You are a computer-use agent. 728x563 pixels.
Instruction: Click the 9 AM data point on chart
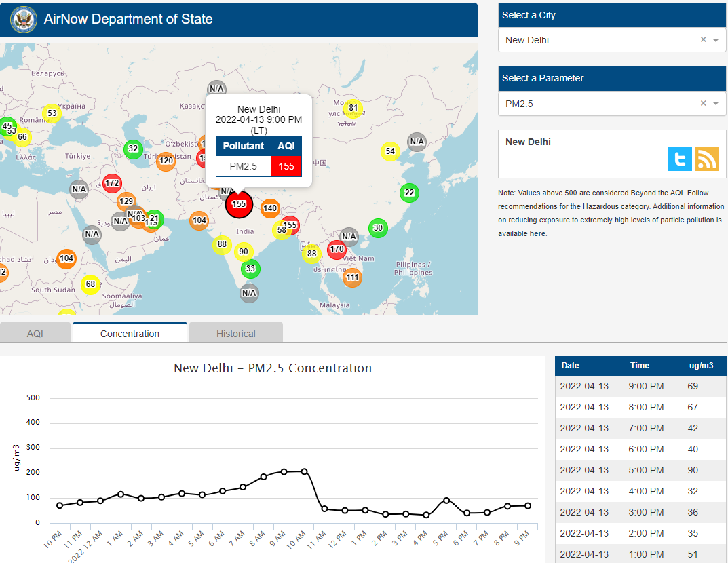[284, 471]
